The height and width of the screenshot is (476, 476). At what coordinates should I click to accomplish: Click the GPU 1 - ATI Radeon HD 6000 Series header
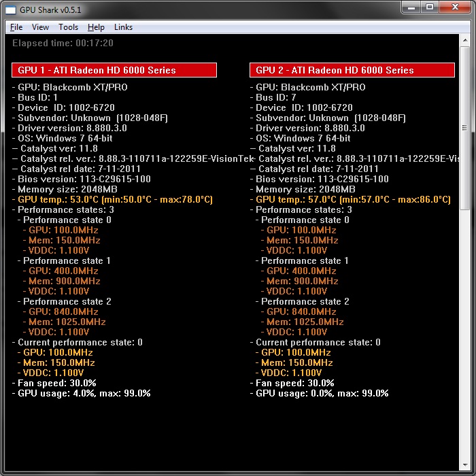point(114,70)
